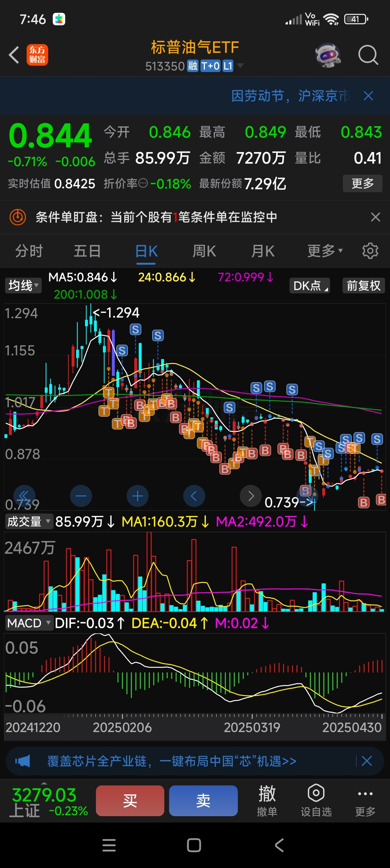Expand the 更多 chart period dropdown
Image resolution: width=390 pixels, height=868 pixels.
[x=325, y=251]
